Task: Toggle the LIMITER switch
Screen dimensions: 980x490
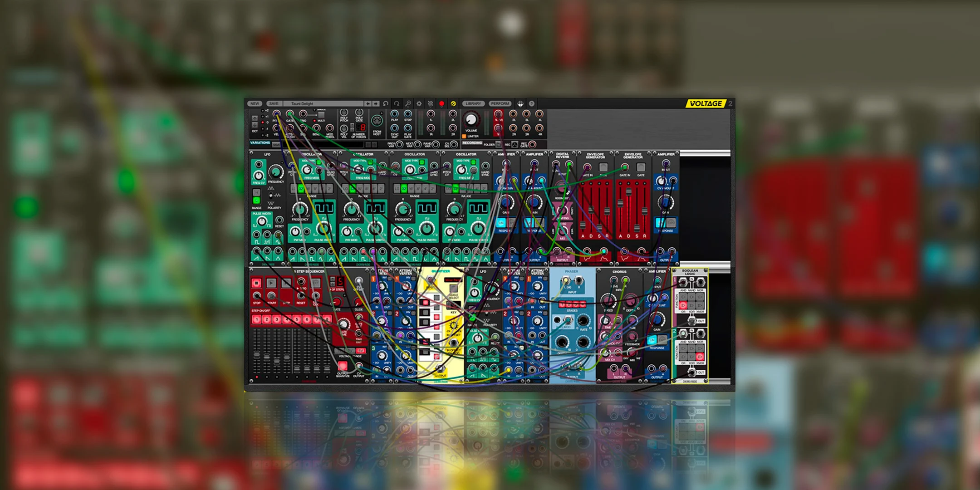Action: 464,136
